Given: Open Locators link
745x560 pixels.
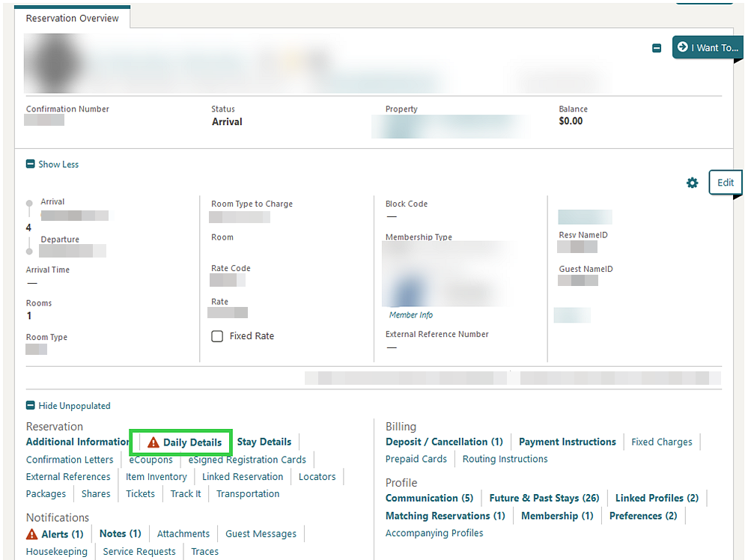Looking at the screenshot, I should coord(317,476).
